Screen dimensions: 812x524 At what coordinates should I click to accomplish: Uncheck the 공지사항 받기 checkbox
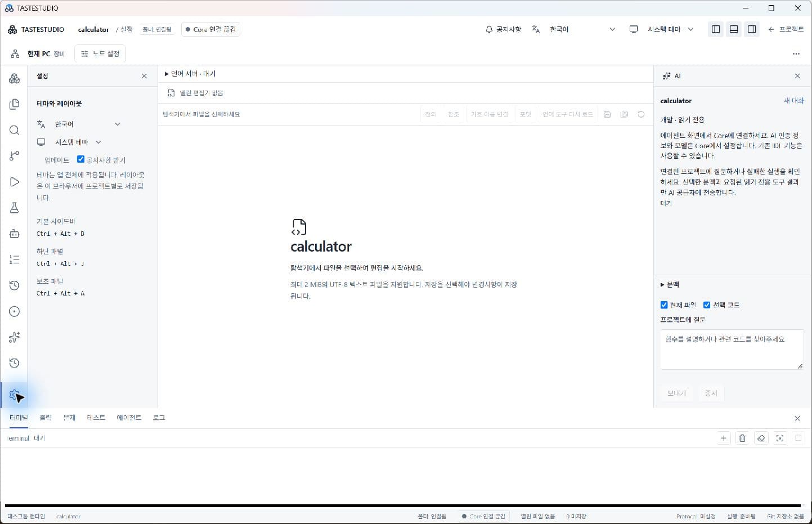80,159
